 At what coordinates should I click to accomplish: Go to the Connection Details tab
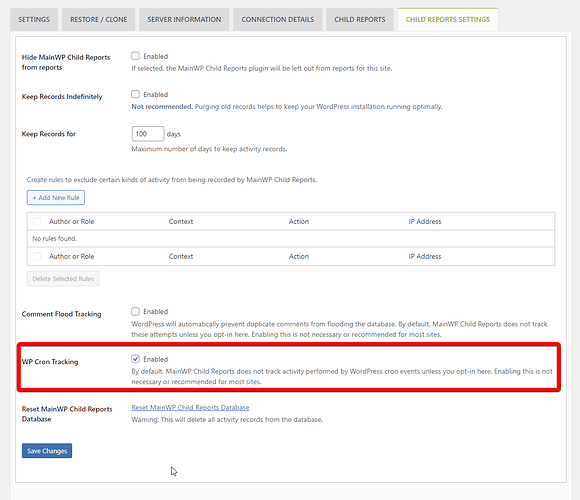[x=278, y=19]
